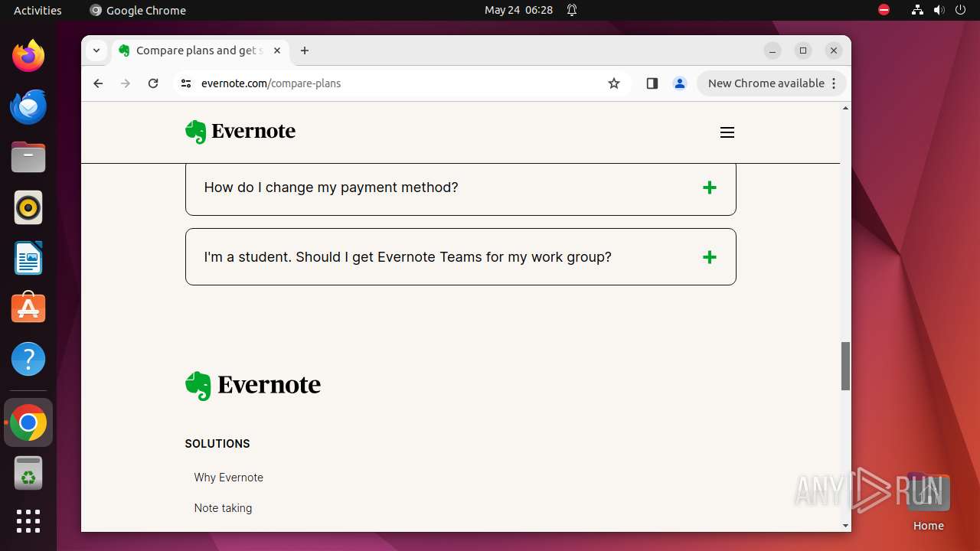Open the Chrome side panel

652,83
